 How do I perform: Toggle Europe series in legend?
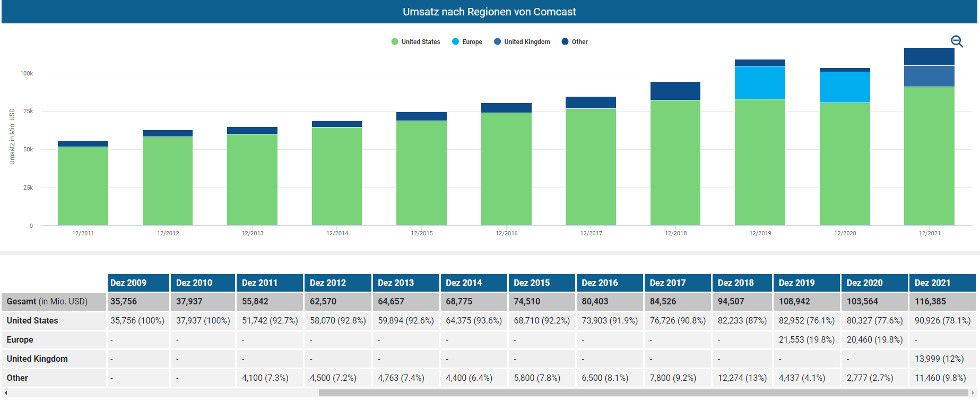pos(467,42)
